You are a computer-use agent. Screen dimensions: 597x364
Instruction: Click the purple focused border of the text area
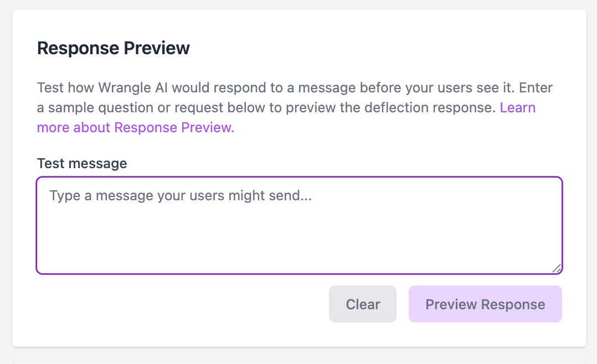click(299, 177)
